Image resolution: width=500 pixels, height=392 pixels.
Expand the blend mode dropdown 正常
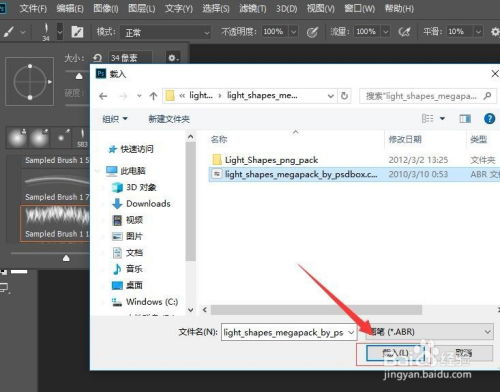click(x=165, y=32)
